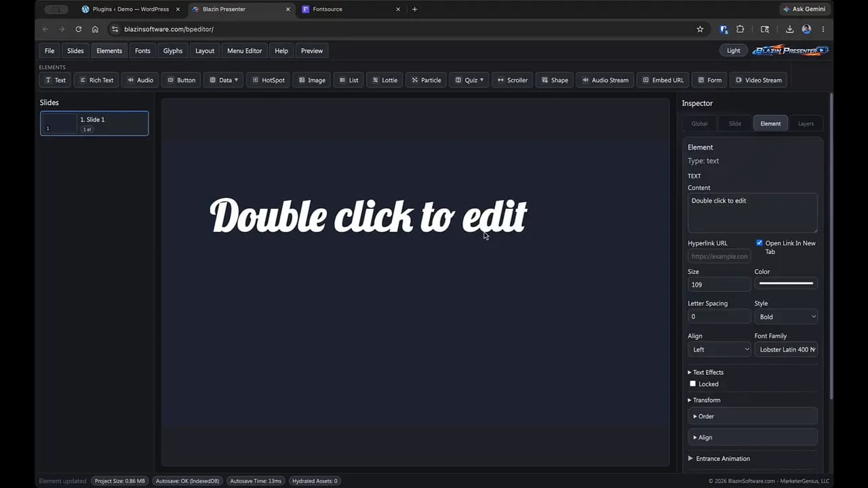
Task: Insert an Audio Stream element
Action: coord(605,80)
